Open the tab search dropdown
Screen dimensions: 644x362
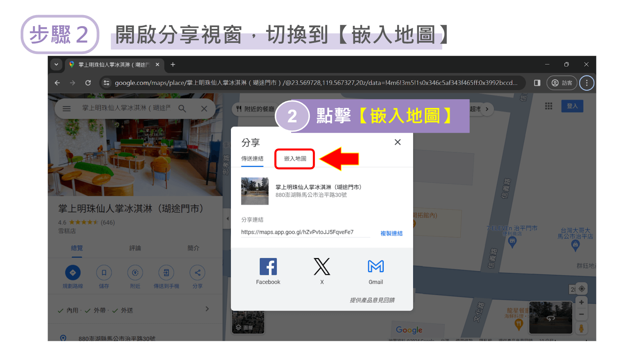coord(56,64)
